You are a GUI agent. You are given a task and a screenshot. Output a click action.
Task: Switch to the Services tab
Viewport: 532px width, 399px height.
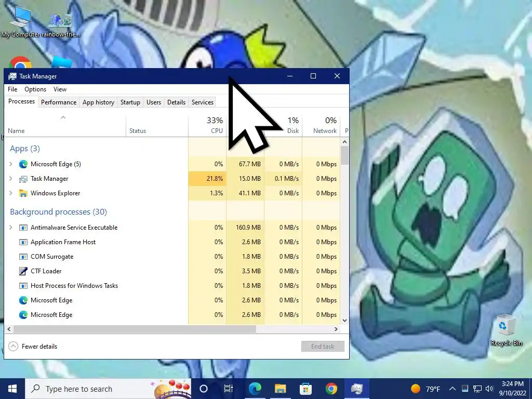click(203, 102)
